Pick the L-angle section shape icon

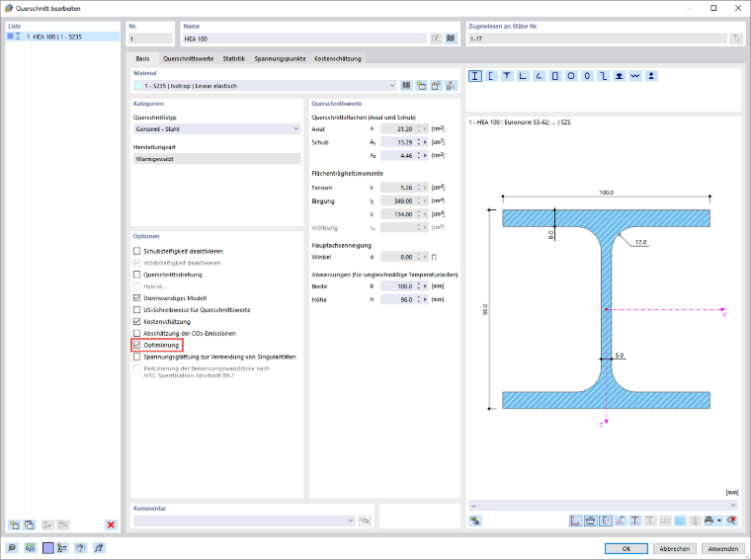pos(523,76)
